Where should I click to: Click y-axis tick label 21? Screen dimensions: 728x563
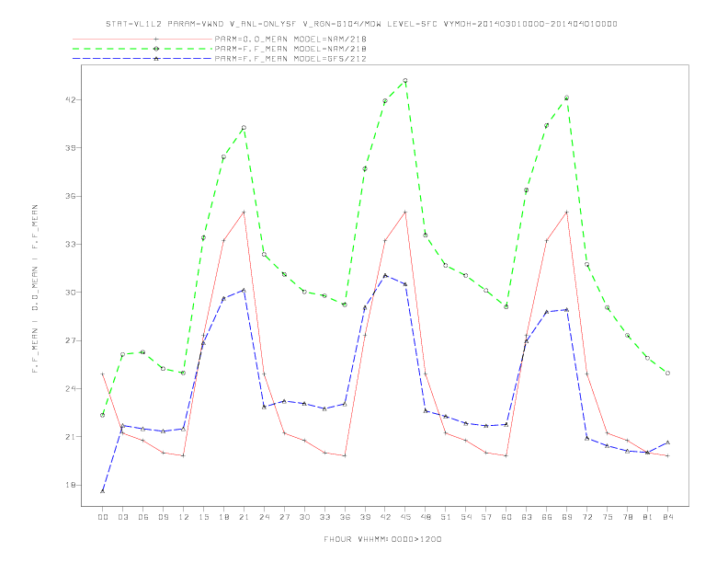coord(71,437)
